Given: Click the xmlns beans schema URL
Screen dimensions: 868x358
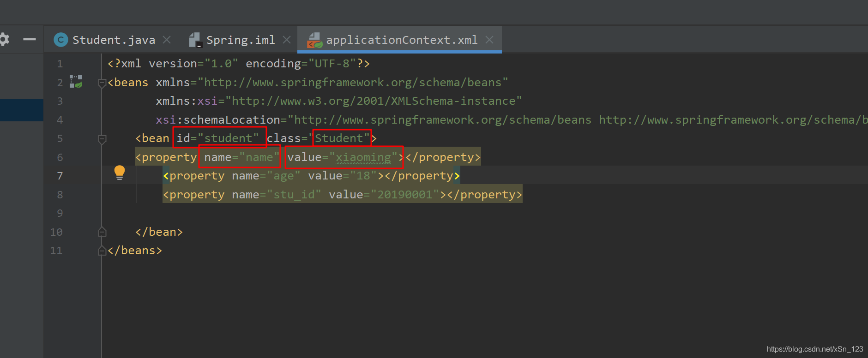Looking at the screenshot, I should 353,83.
